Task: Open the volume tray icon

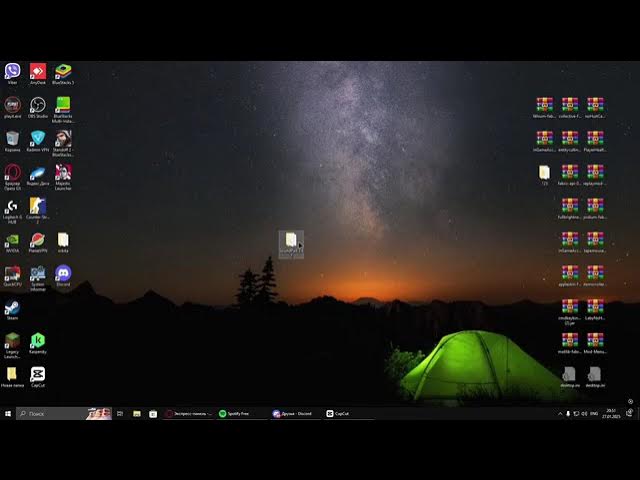Action: 584,413
